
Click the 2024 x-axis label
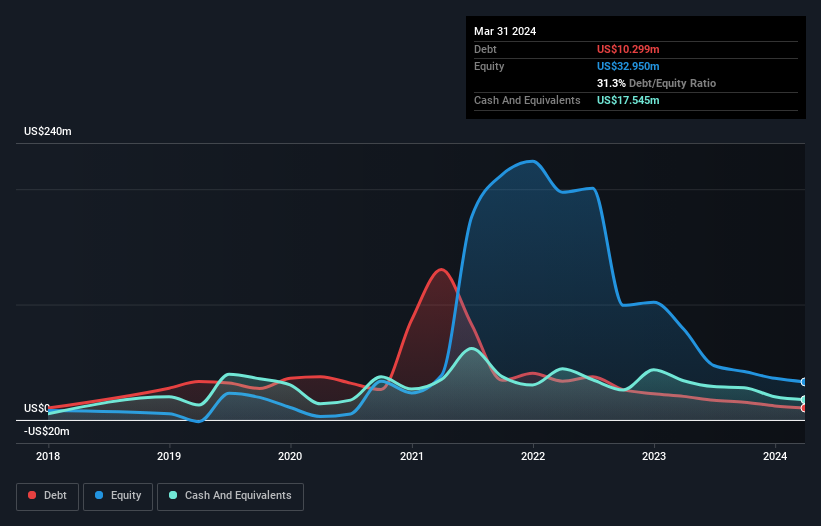775,456
